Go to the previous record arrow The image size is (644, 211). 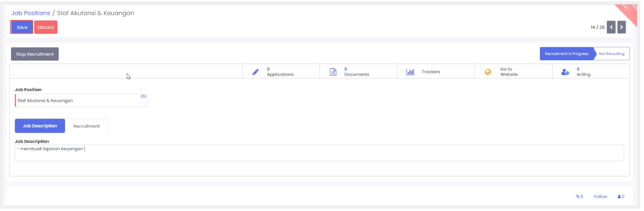point(611,27)
